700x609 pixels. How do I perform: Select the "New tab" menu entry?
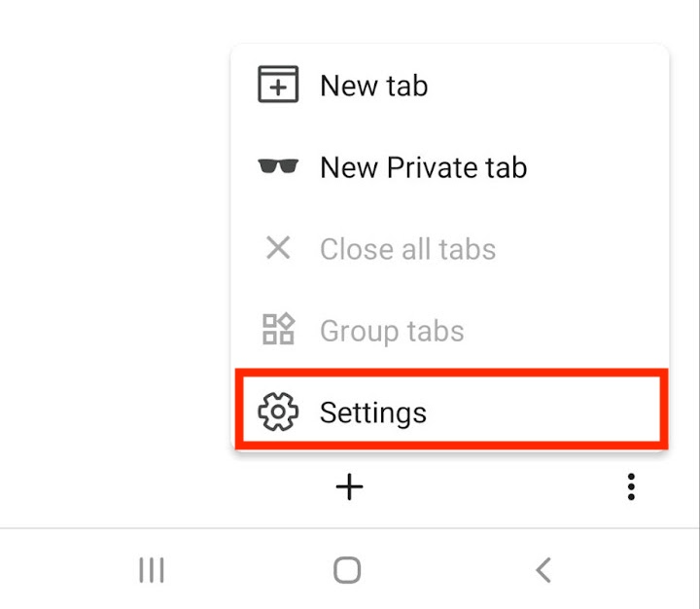(450, 85)
